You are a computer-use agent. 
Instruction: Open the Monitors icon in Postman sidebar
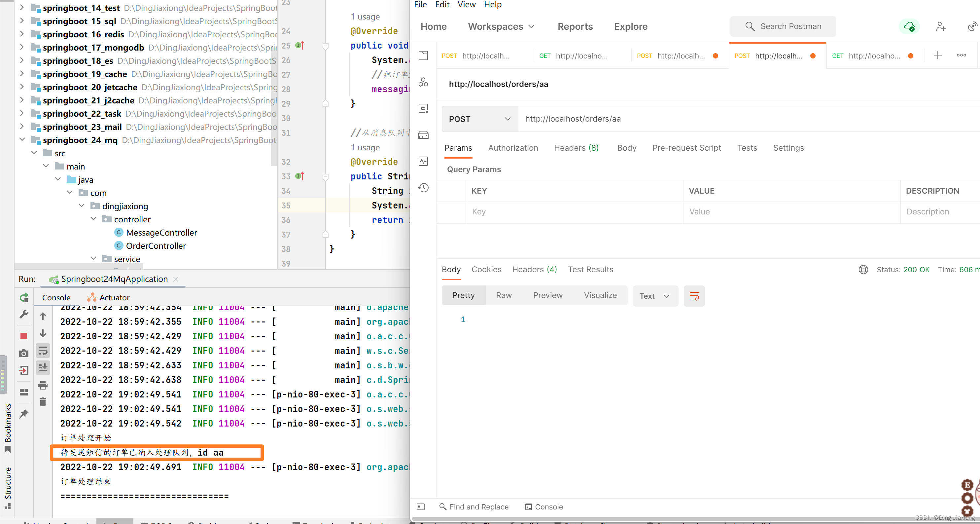tap(423, 161)
